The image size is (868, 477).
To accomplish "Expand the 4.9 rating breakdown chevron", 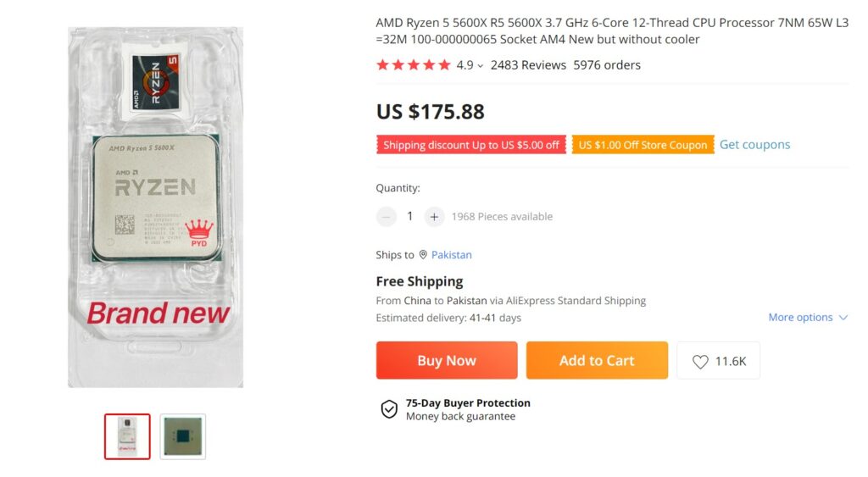I will tap(481, 66).
